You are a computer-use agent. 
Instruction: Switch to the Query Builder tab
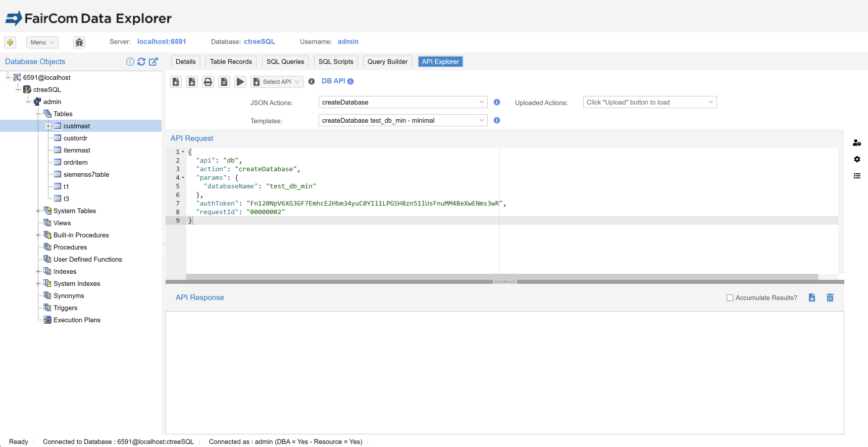tap(387, 62)
